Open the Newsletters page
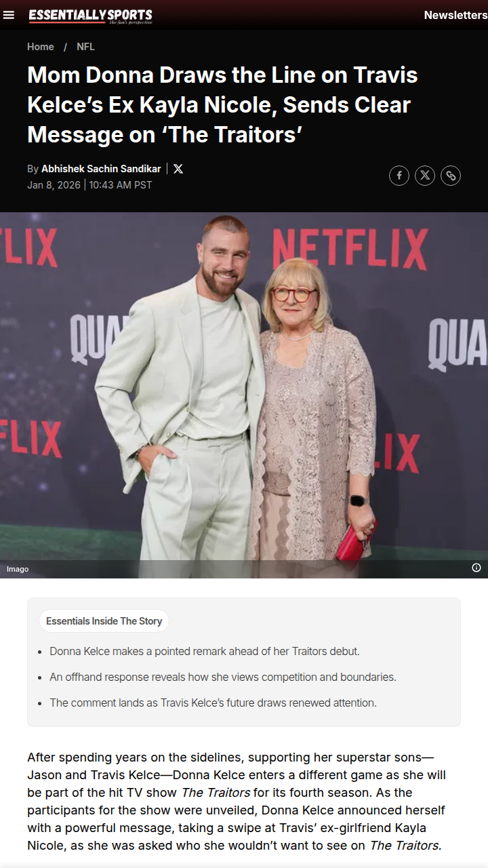This screenshot has height=868, width=488. coord(455,15)
